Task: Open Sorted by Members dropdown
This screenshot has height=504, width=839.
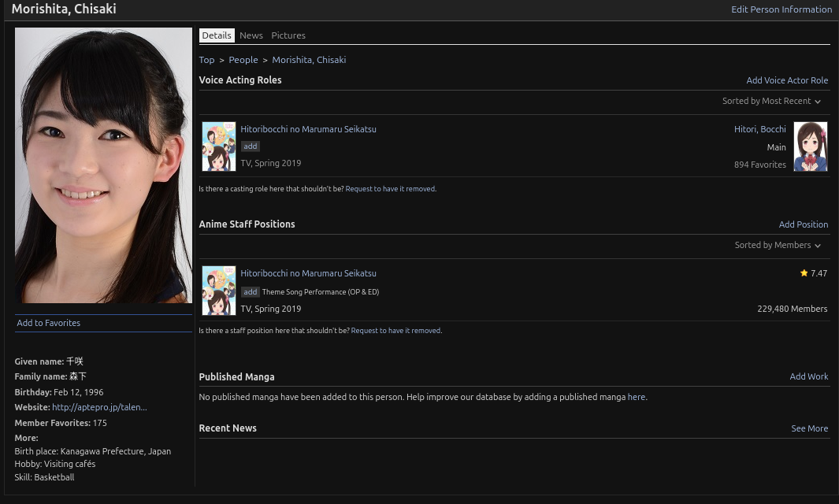Action: (778, 245)
